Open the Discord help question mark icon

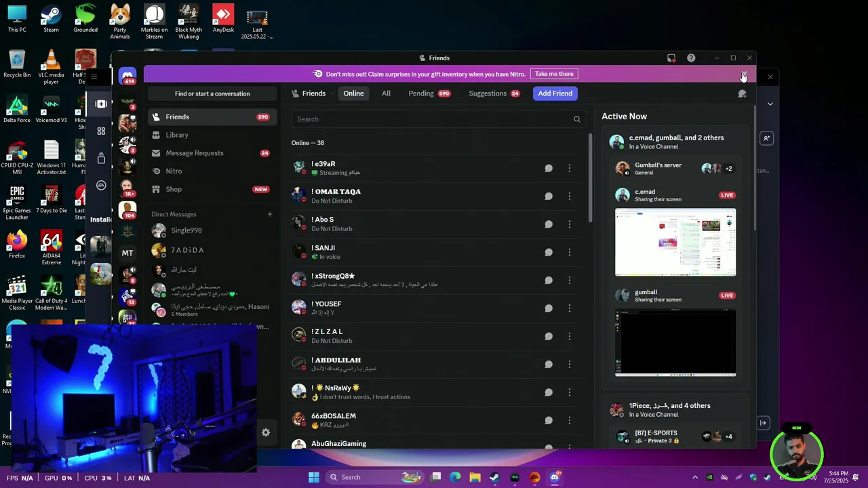(x=691, y=58)
